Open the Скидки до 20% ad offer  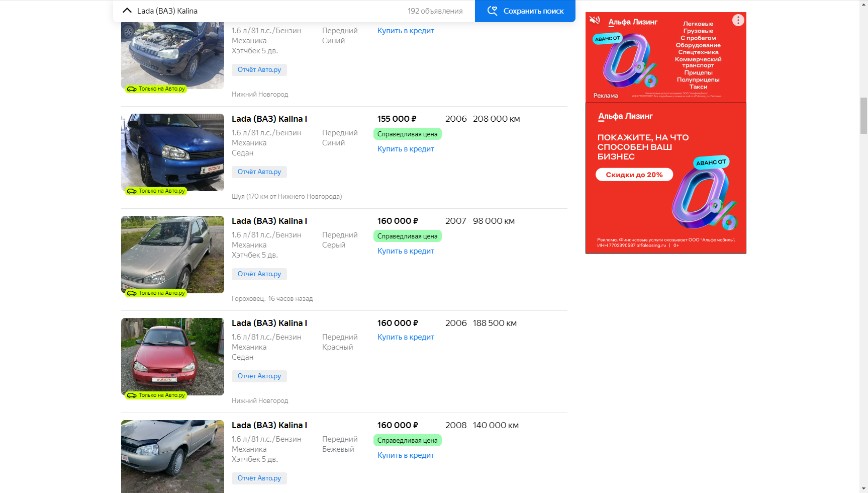click(x=634, y=175)
